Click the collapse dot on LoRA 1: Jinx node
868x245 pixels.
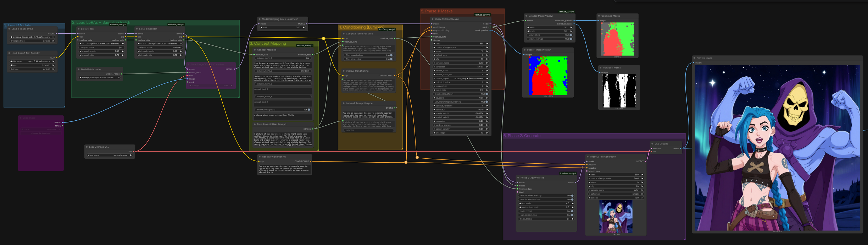79,29
